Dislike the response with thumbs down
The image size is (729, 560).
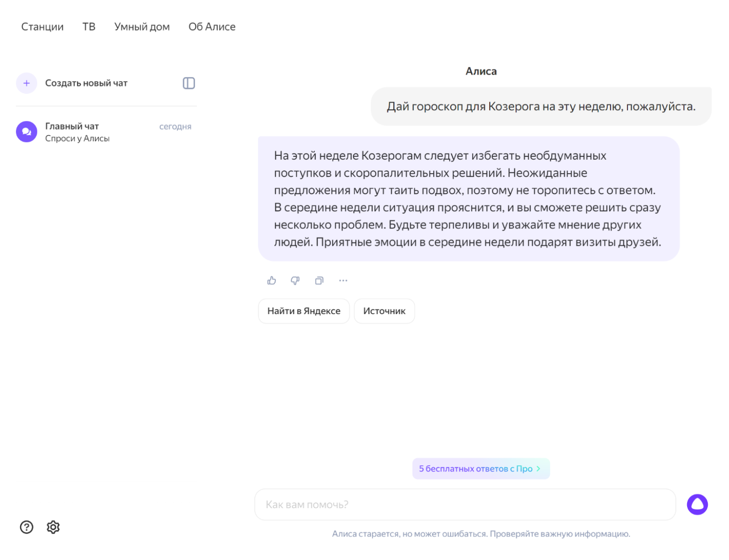(295, 280)
